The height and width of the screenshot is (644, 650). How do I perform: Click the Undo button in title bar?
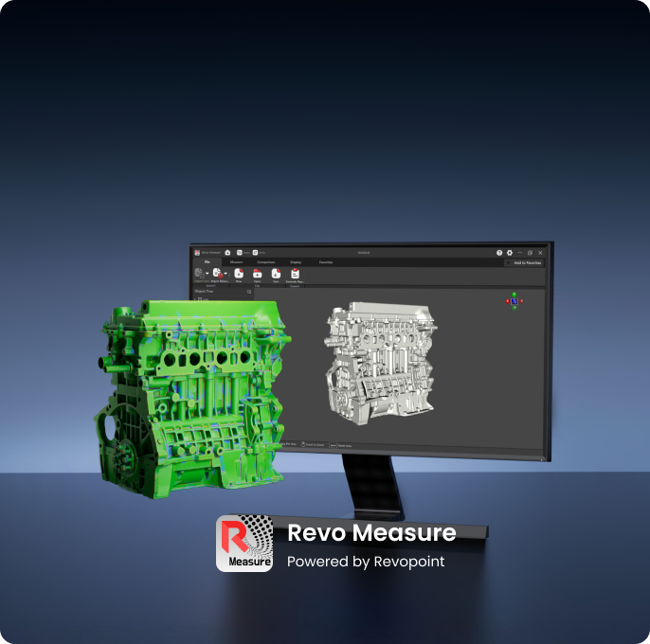pos(242,253)
